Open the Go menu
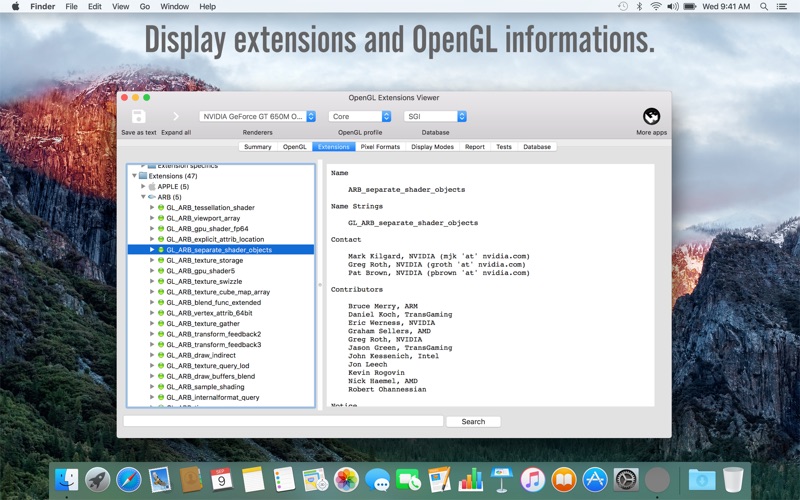The height and width of the screenshot is (500, 800). (x=145, y=7)
